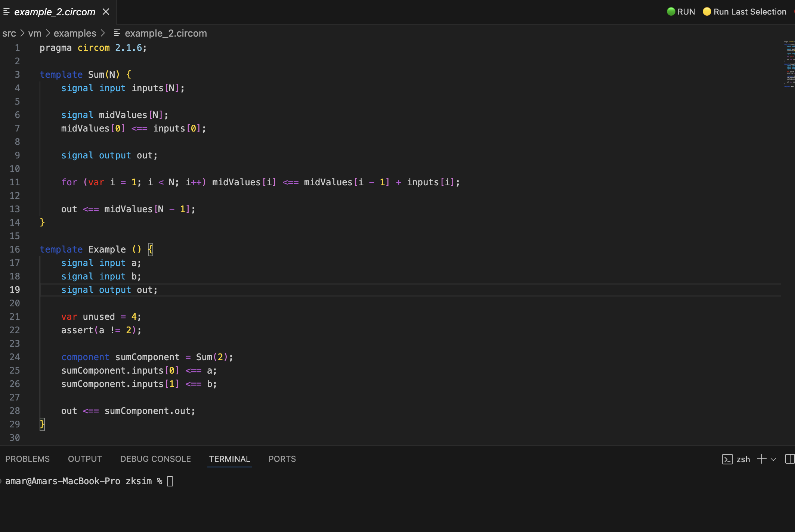Open the terminal launch profile dropdown chevron
The image size is (795, 532).
pyautogui.click(x=773, y=459)
